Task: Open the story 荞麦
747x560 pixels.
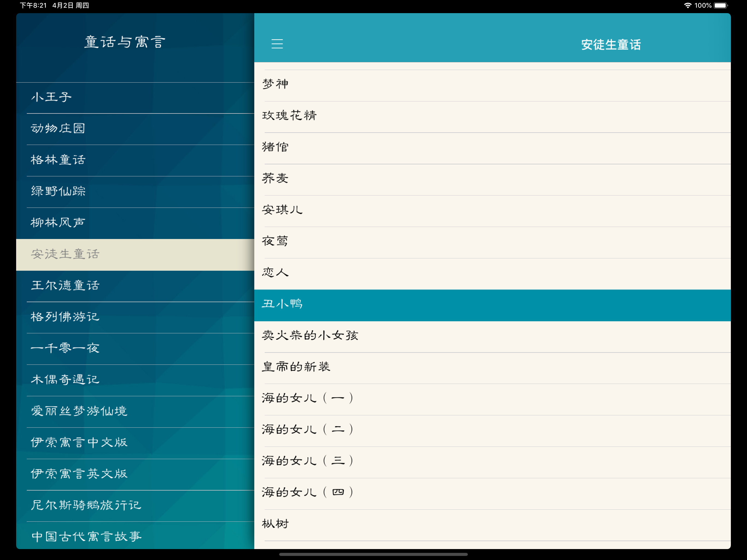Action: [492, 180]
